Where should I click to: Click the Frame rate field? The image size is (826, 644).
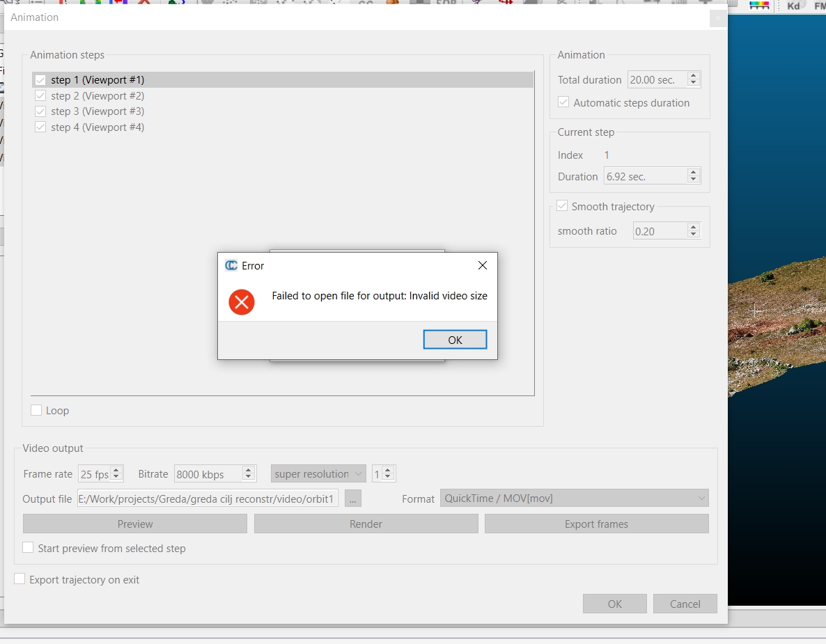coord(94,474)
